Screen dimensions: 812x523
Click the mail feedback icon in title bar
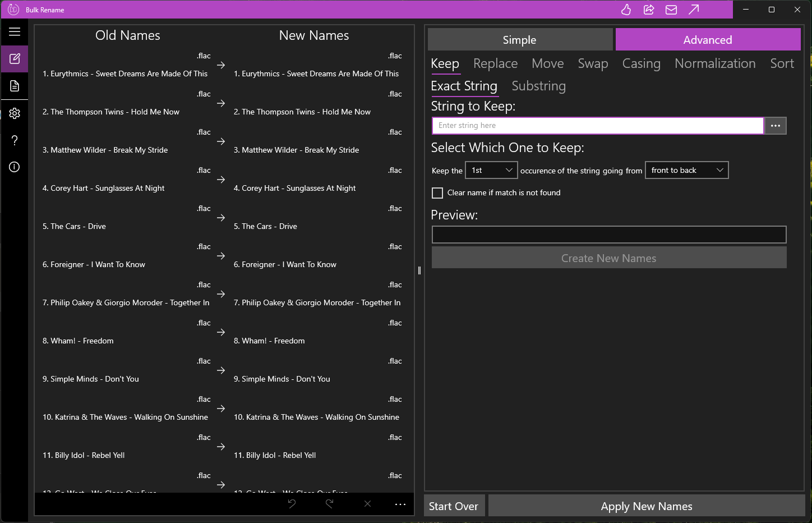(671, 10)
